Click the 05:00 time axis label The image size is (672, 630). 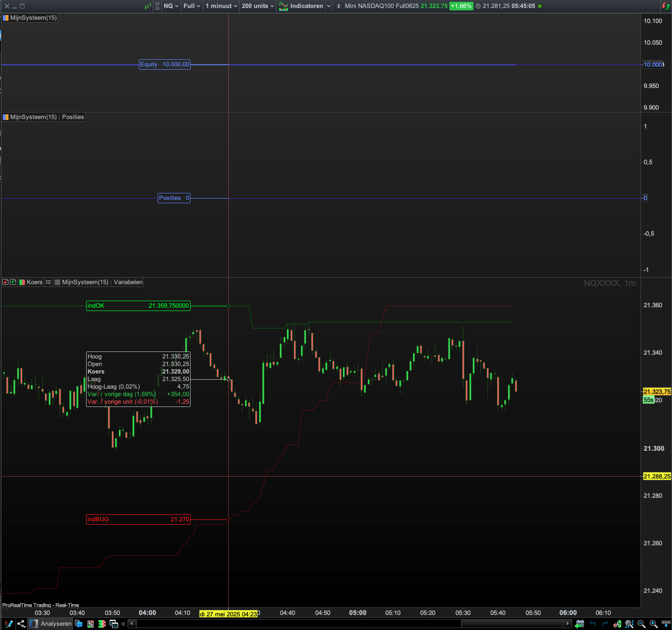pyautogui.click(x=358, y=613)
